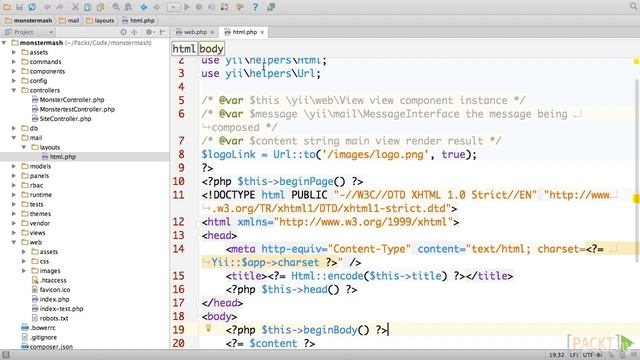Viewport: 640px width, 360px height.
Task: Close the web.php tab
Action: [x=212, y=32]
